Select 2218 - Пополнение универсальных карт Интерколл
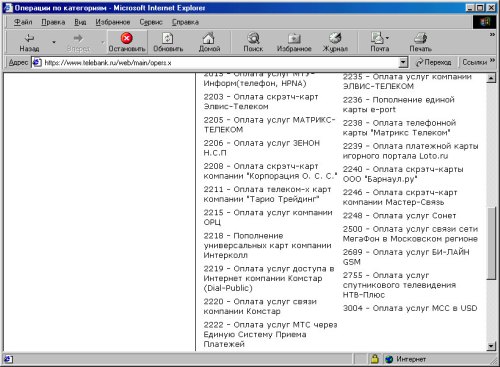This screenshot has height=367, width=500. (x=267, y=245)
